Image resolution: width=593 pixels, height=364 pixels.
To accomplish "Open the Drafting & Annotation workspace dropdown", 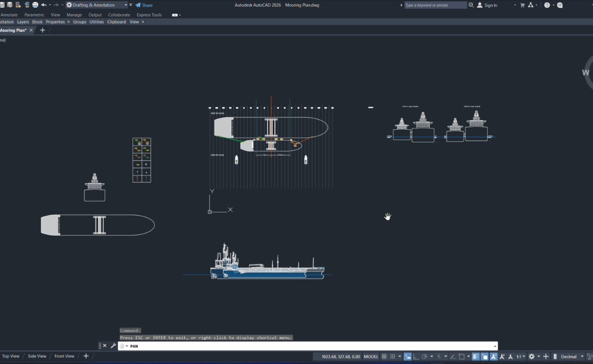I will (x=126, y=5).
